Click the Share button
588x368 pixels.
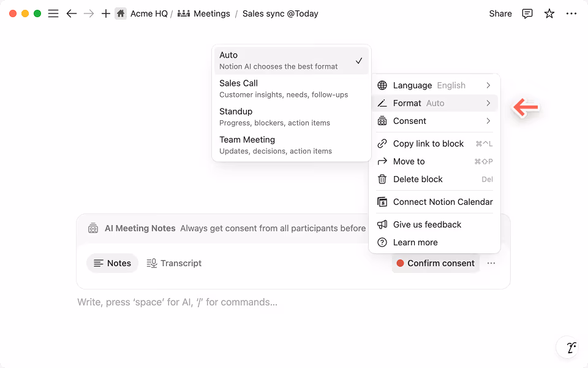[x=500, y=13]
